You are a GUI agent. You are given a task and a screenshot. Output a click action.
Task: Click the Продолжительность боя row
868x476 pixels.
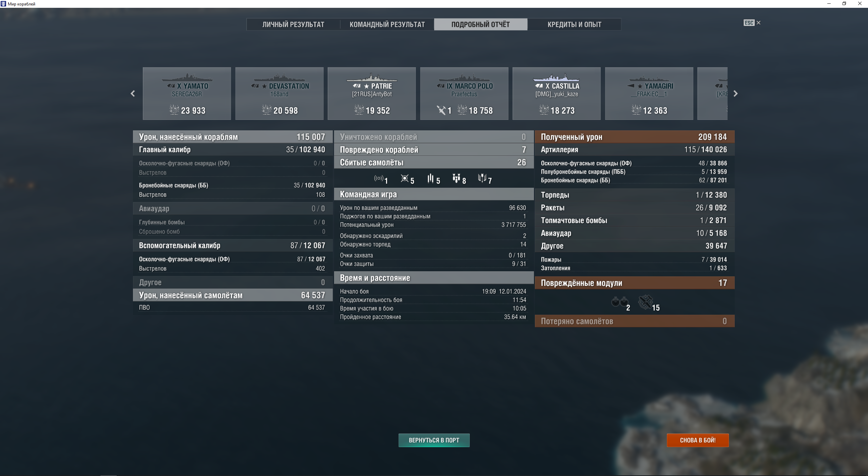click(x=434, y=300)
